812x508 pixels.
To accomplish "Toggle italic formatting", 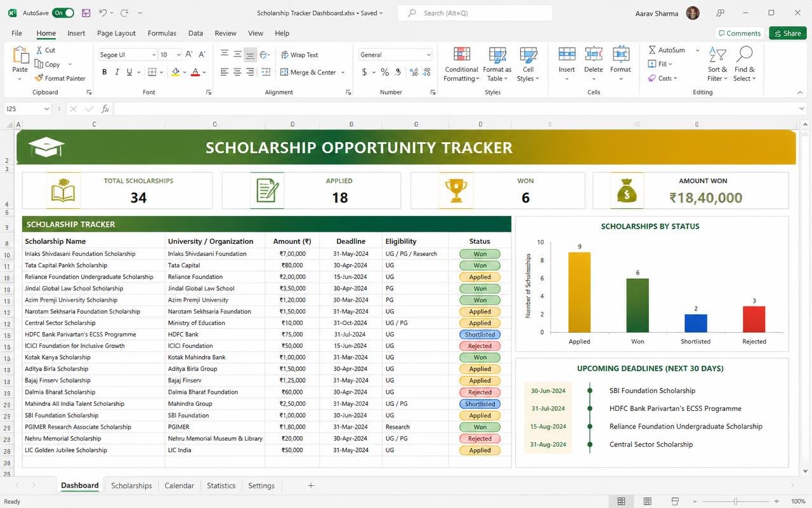I will [x=118, y=72].
